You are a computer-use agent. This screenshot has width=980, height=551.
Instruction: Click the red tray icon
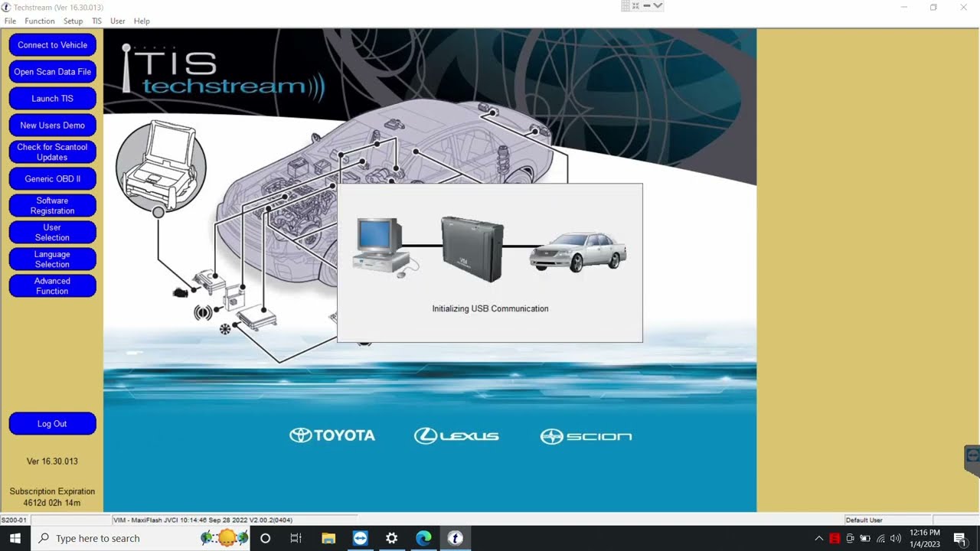(835, 538)
